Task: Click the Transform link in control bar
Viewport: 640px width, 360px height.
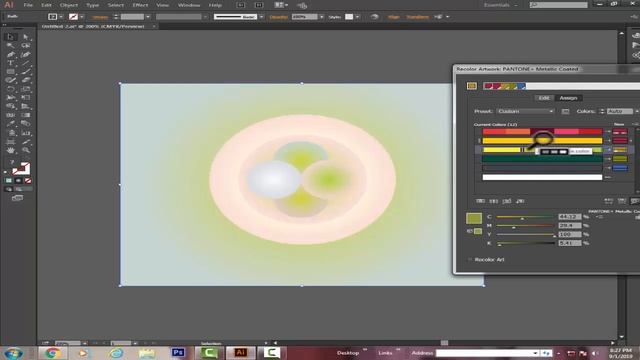Action: click(418, 17)
